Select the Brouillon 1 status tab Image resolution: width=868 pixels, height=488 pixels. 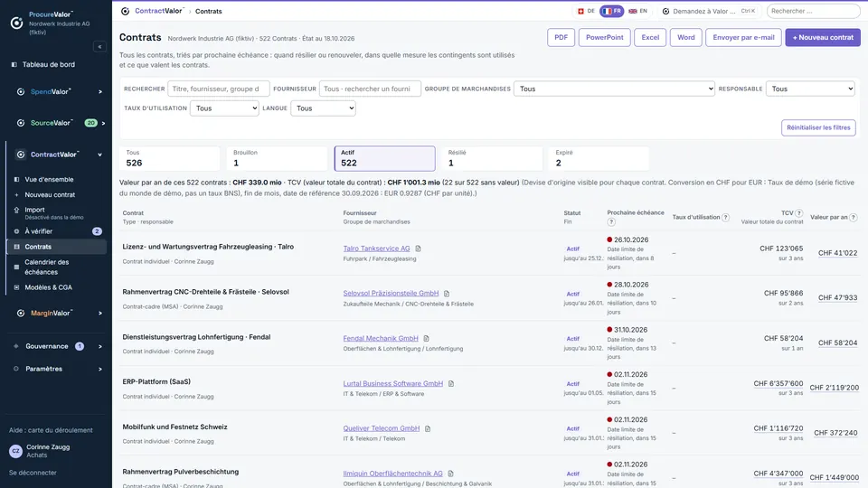click(277, 158)
